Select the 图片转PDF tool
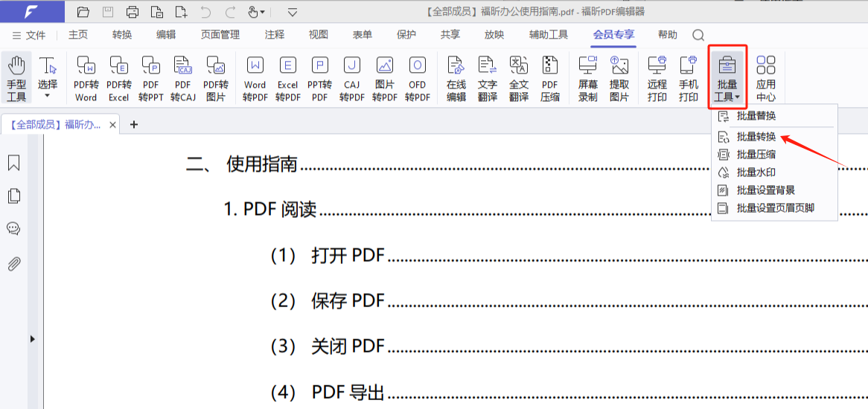This screenshot has width=868, height=409. (x=385, y=78)
